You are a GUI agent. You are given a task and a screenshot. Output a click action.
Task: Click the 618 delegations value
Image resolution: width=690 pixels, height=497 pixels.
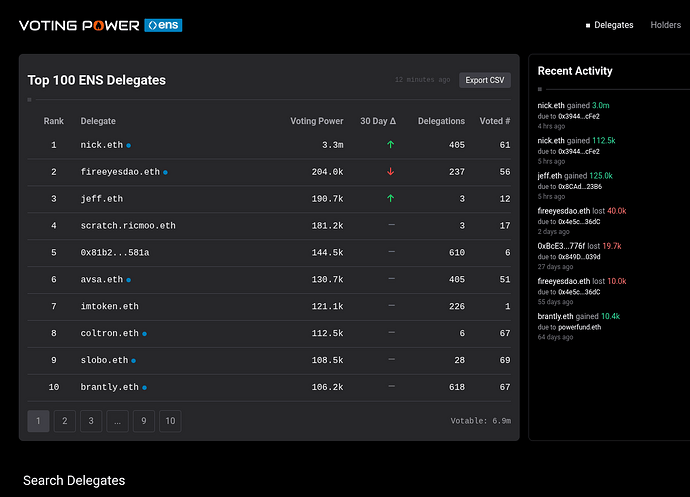(457, 387)
